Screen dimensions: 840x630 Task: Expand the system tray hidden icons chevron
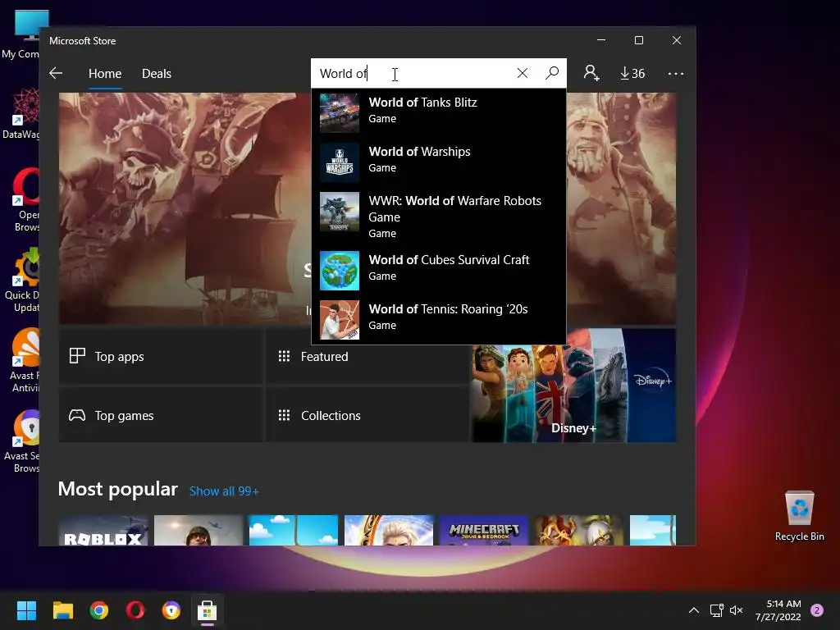(694, 610)
